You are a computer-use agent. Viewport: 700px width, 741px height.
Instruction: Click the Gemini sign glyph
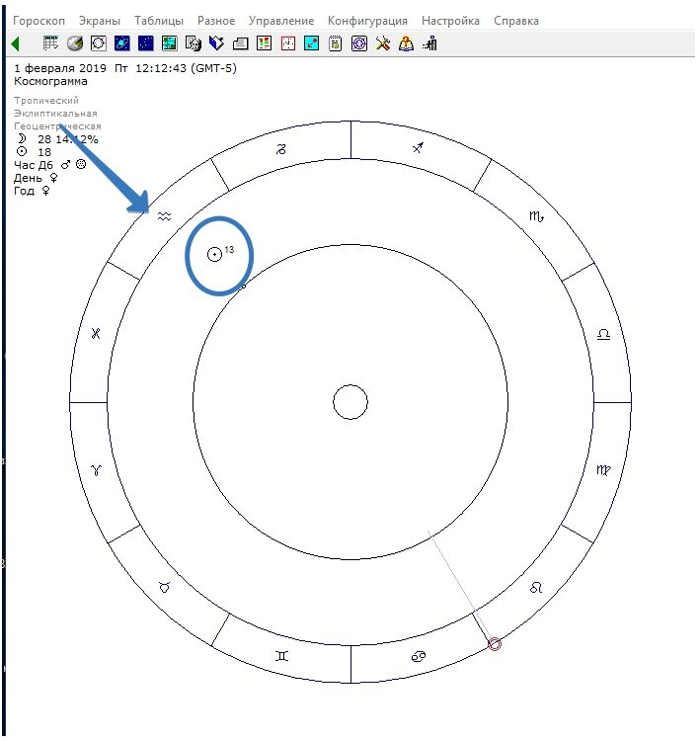[282, 656]
